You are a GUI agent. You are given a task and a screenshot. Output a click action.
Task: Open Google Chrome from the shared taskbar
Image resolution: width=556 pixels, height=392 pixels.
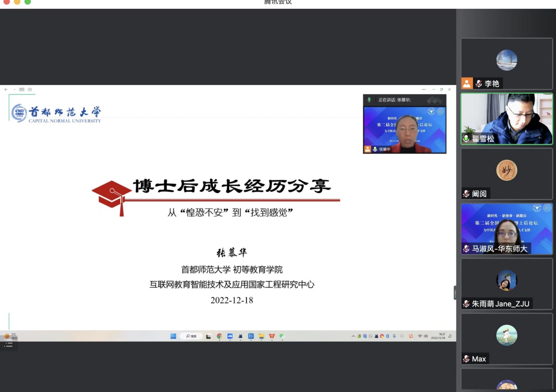tap(219, 336)
